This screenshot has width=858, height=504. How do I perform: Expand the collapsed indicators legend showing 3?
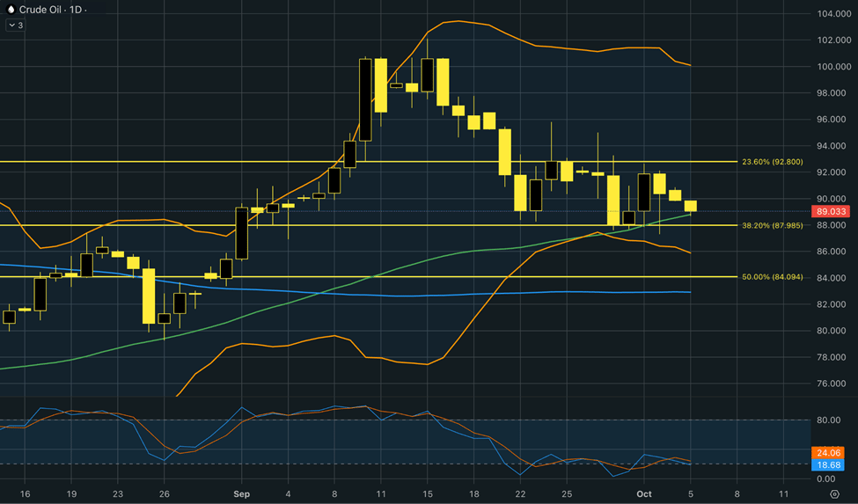(x=15, y=26)
